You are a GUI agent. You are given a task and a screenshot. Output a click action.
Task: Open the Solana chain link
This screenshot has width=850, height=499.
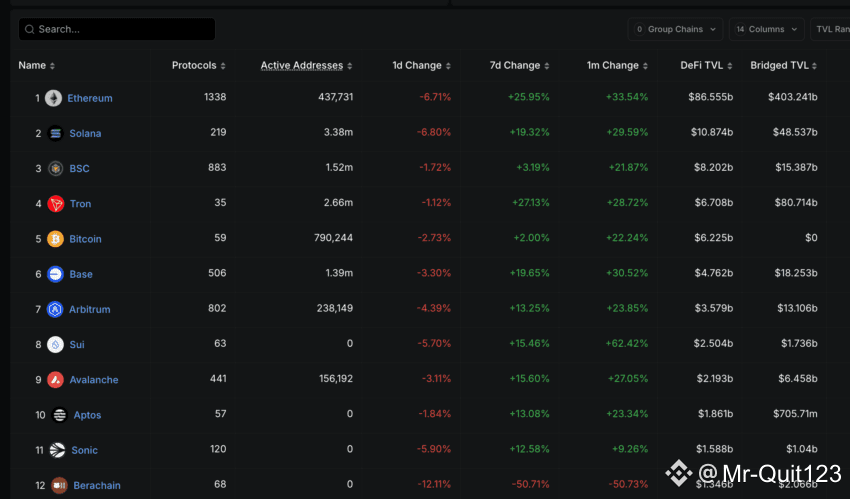[85, 133]
